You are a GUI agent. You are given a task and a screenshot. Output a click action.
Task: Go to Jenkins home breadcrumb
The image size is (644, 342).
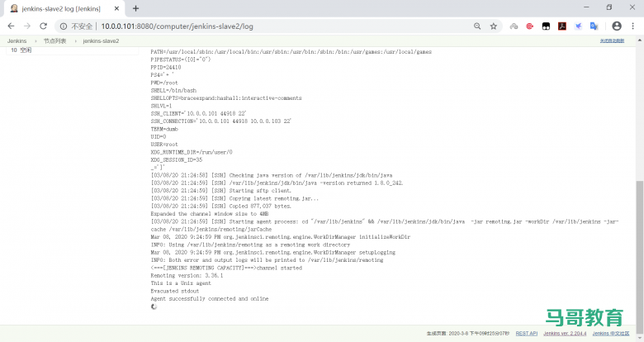click(17, 40)
